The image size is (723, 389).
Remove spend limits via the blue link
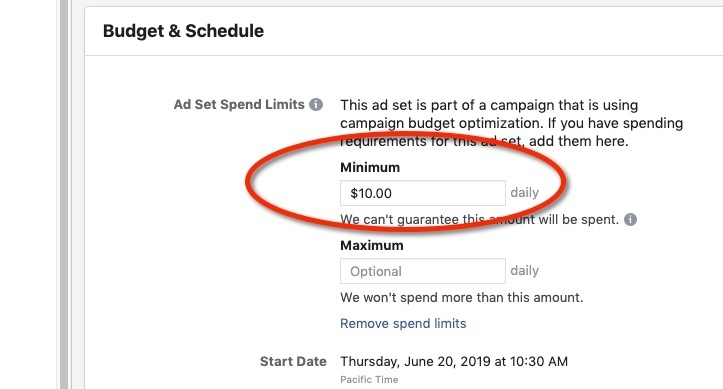403,324
